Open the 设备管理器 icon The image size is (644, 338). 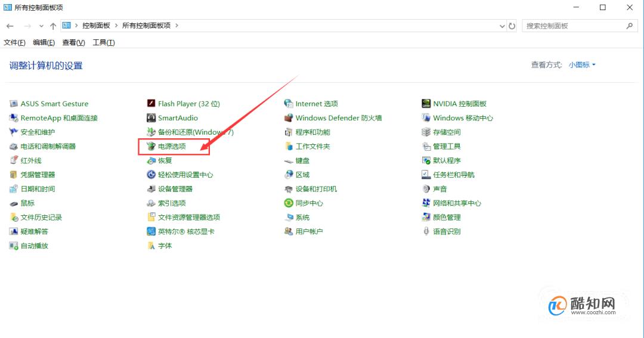pyautogui.click(x=151, y=189)
